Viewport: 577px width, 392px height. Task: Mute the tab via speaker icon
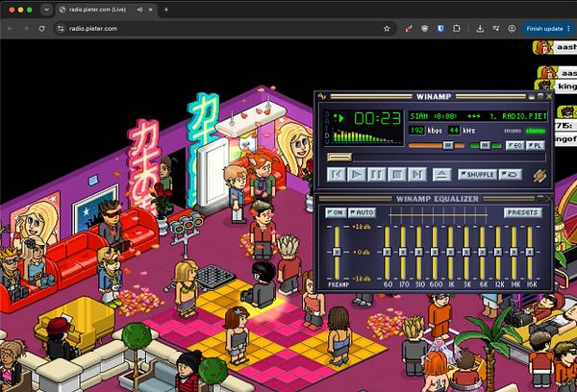point(139,10)
